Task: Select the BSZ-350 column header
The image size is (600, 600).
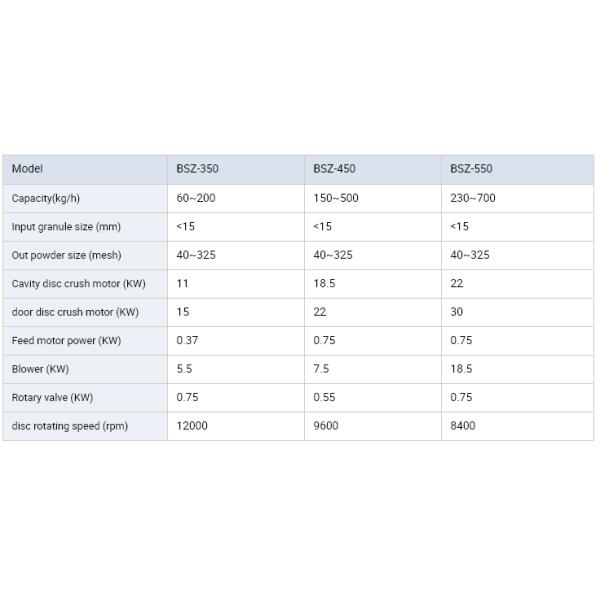Action: point(197,169)
